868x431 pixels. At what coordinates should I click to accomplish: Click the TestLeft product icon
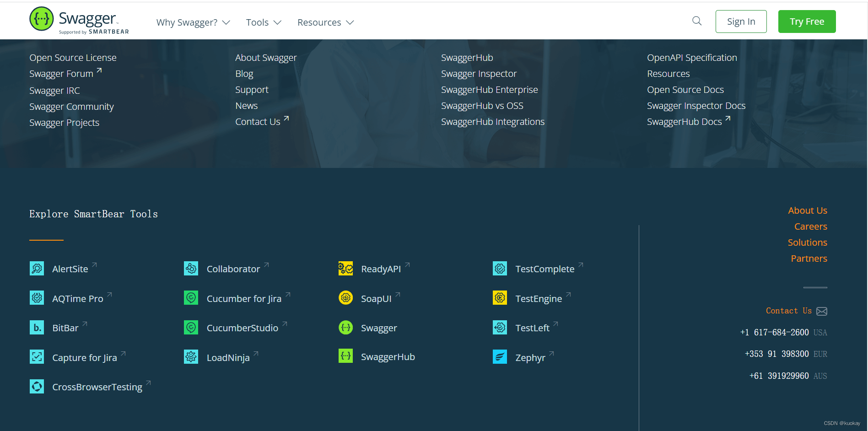coord(500,328)
